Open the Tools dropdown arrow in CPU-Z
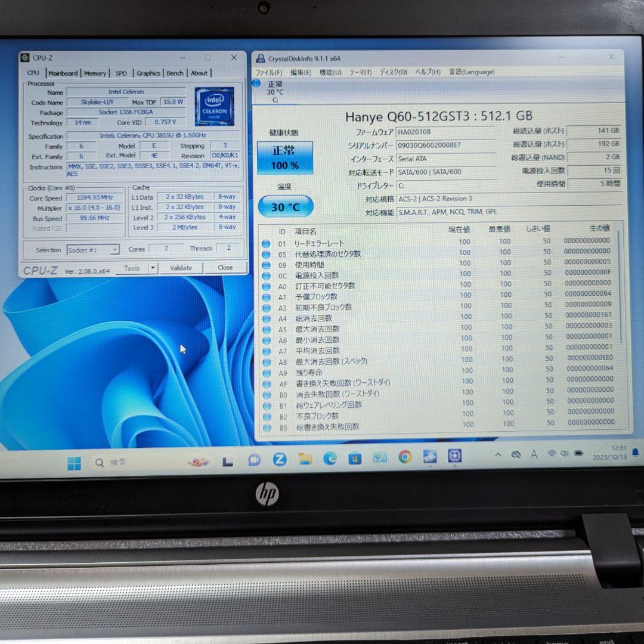Screen dimensions: 644x644 coord(153,268)
